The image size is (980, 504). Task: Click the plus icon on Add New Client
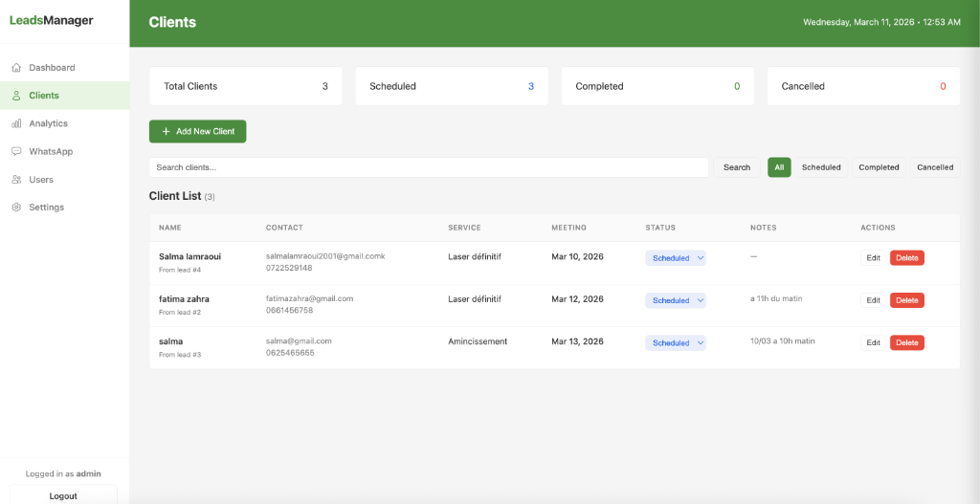[x=167, y=132]
